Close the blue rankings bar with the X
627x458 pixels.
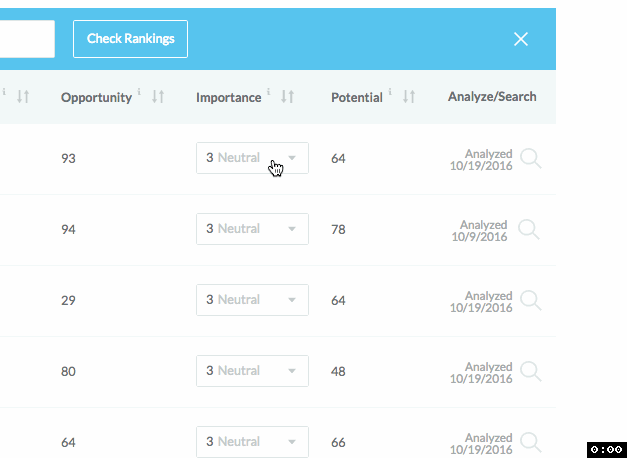pyautogui.click(x=521, y=39)
